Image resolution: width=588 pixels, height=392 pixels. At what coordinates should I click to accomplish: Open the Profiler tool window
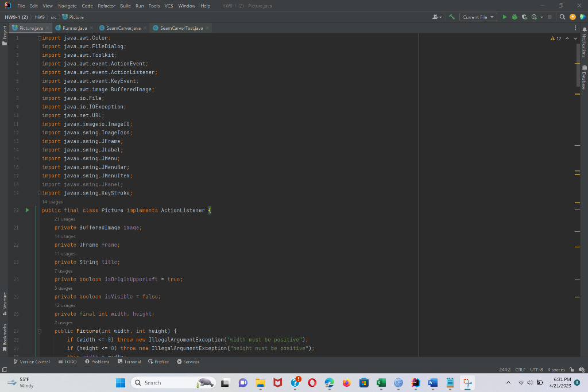(x=158, y=362)
